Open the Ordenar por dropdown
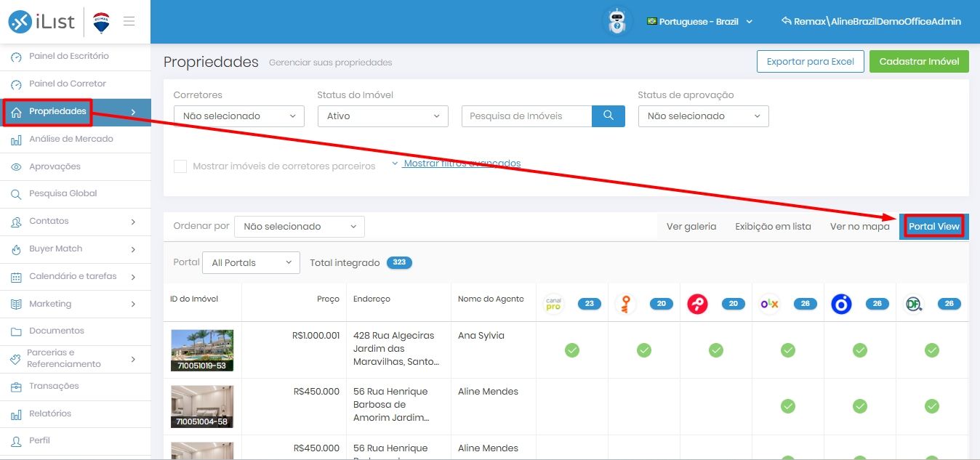The image size is (980, 460). point(299,227)
